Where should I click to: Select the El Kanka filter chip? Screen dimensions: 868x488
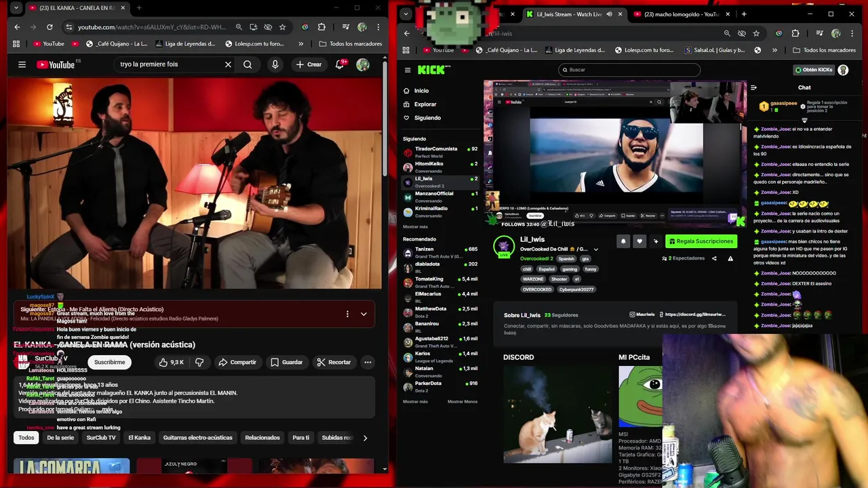tap(140, 438)
